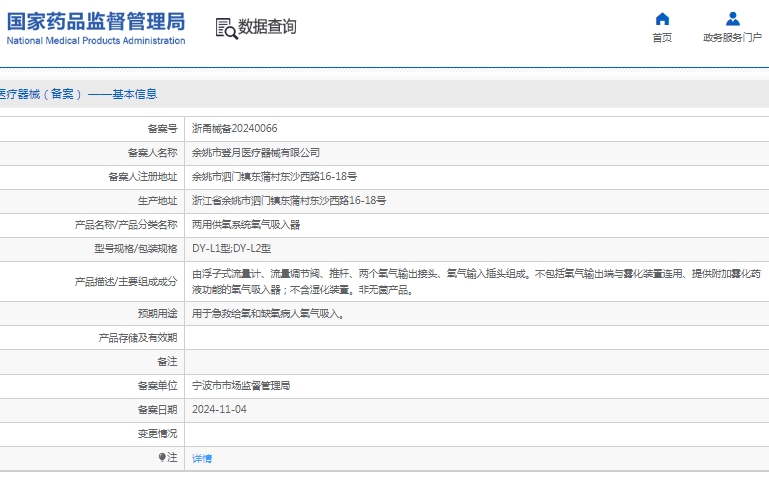Click the 备注 row label

click(167, 362)
